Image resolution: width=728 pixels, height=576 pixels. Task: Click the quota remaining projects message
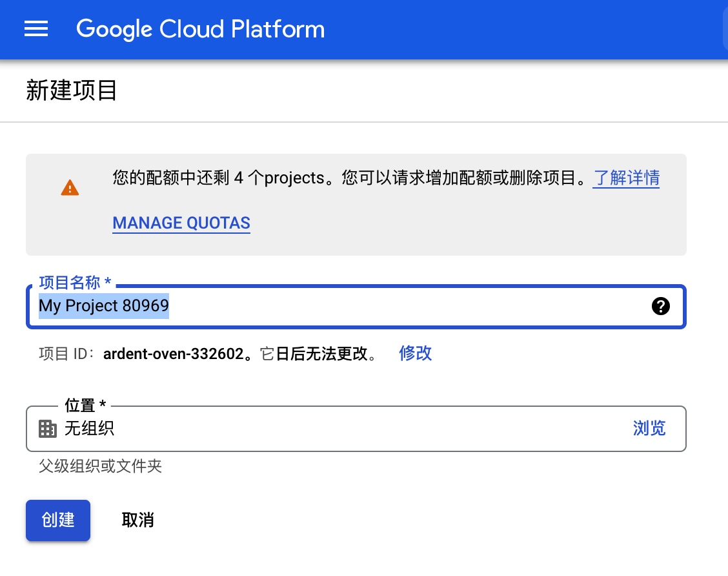[x=350, y=178]
